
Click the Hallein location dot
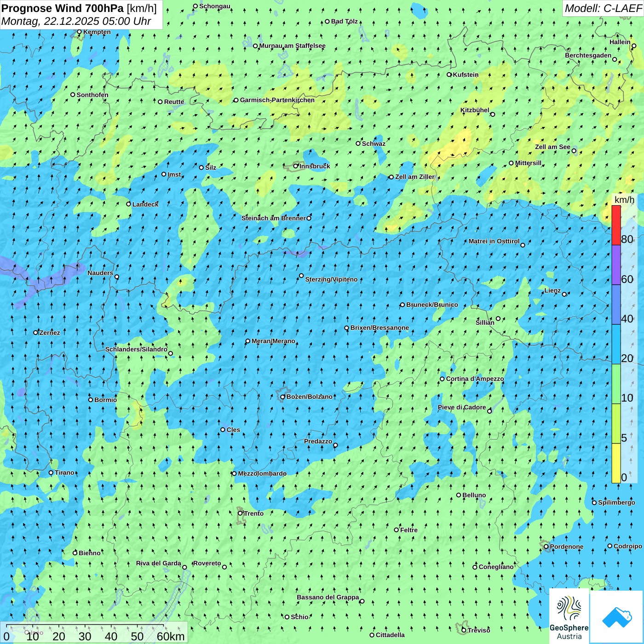coord(633,46)
